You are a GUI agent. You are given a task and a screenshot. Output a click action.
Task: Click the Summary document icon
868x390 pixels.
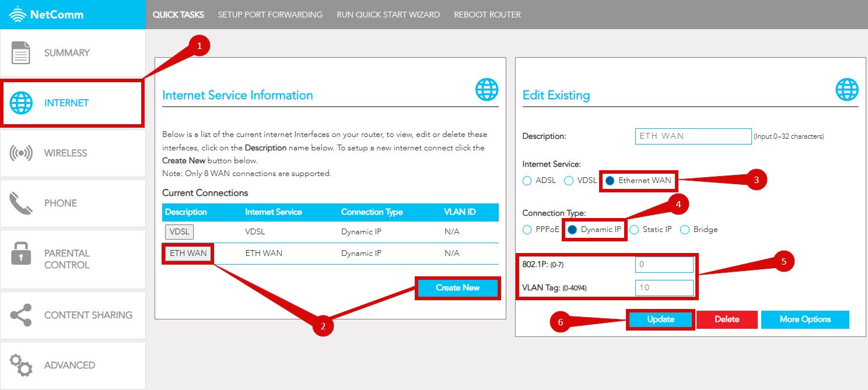21,52
